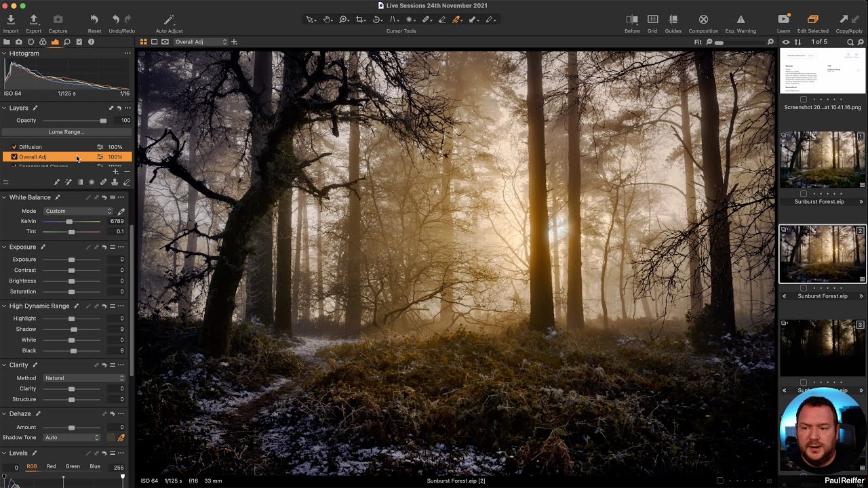Open the Library folder tool tab
The image size is (868, 488).
coord(7,42)
